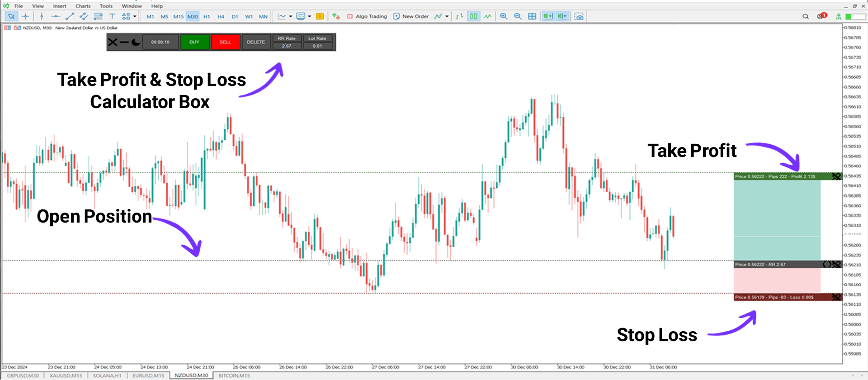Toggle Algo Trading on or off

click(x=367, y=16)
